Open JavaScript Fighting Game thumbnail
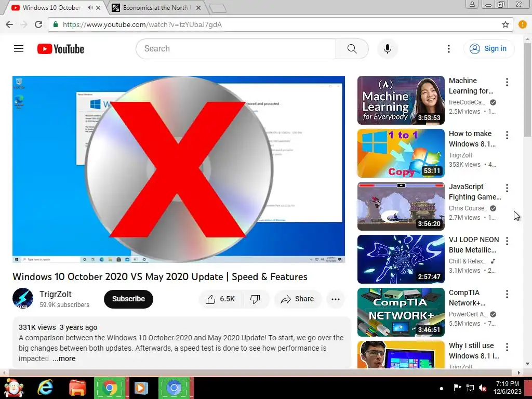Viewport: 532px width, 399px height. [401, 206]
